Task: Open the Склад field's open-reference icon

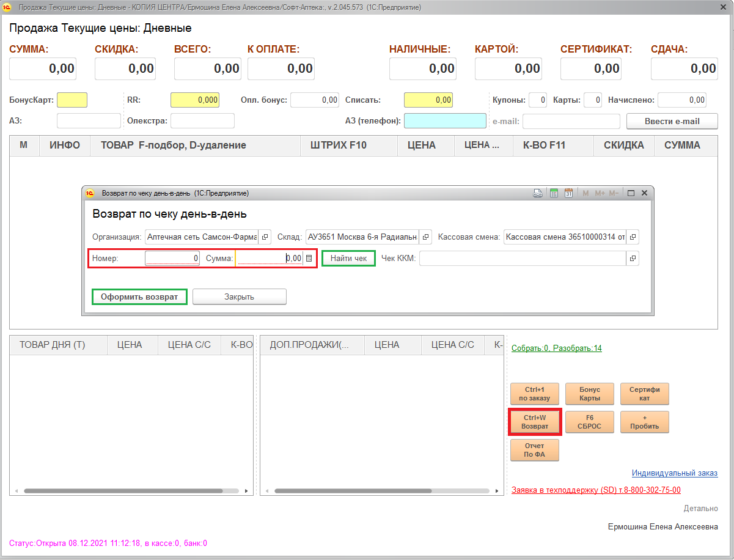Action: [x=426, y=237]
